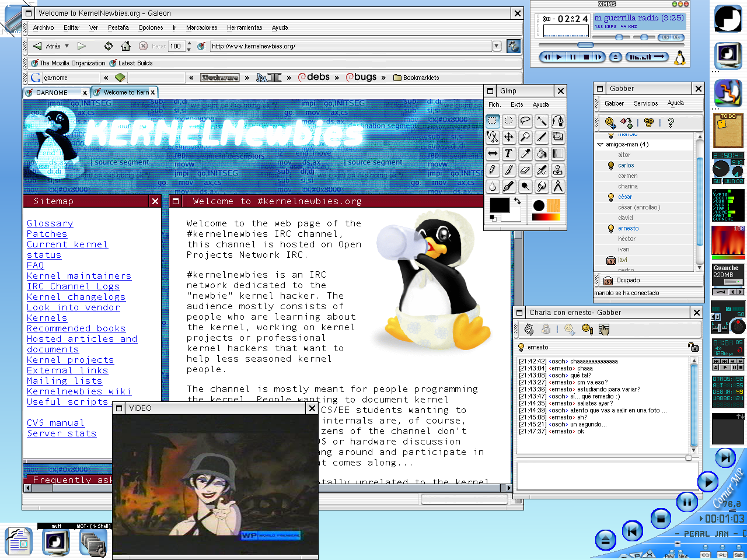This screenshot has width=747, height=560.
Task: Select the Measure compass tool
Action: pos(558,186)
